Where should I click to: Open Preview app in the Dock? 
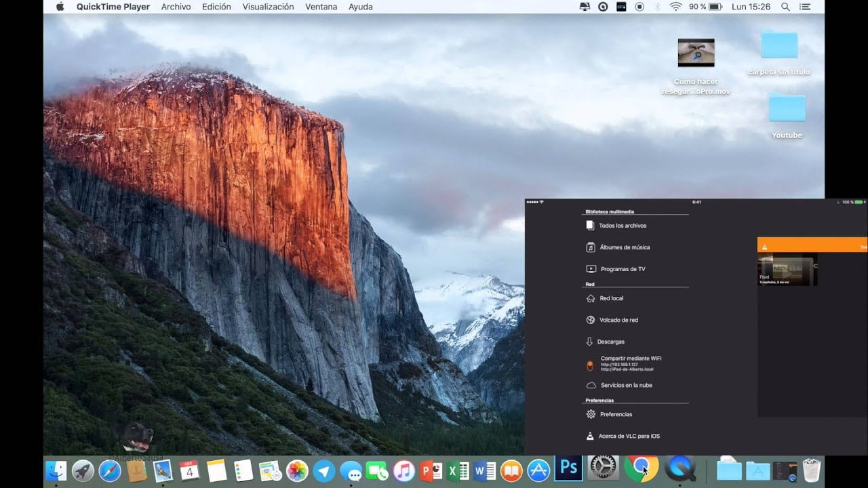(163, 470)
